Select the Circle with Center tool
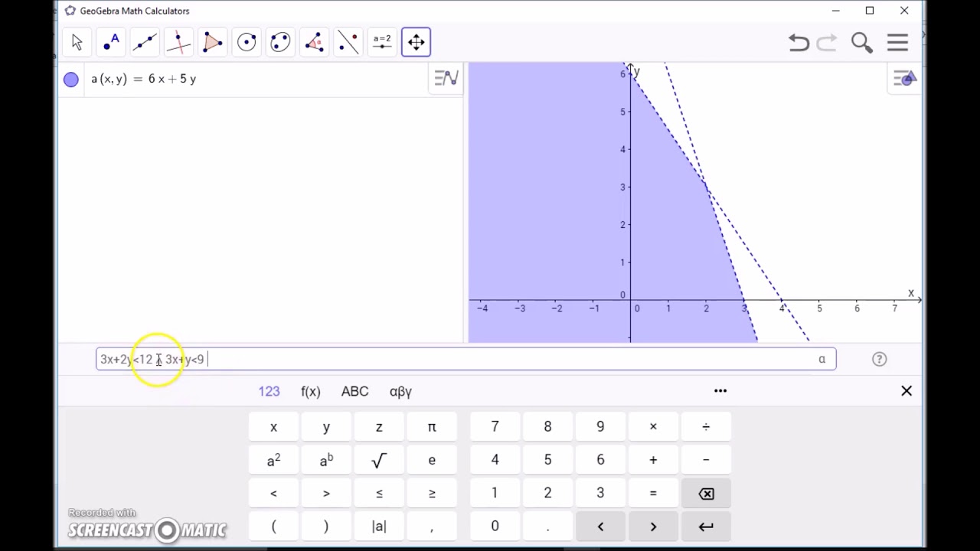The height and width of the screenshot is (551, 980). [247, 42]
